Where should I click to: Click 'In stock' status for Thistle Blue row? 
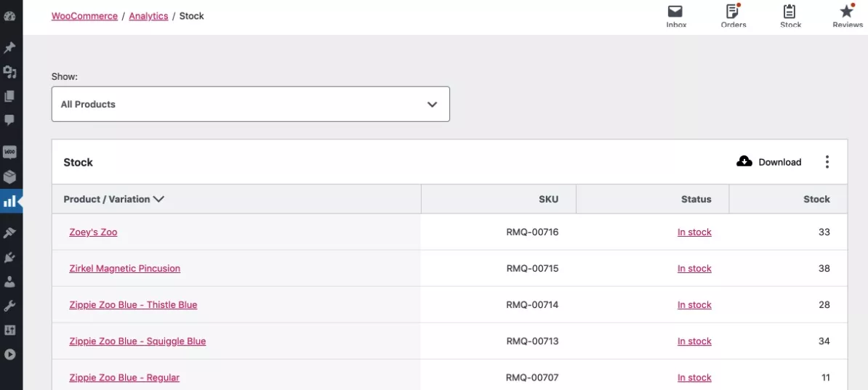click(694, 305)
